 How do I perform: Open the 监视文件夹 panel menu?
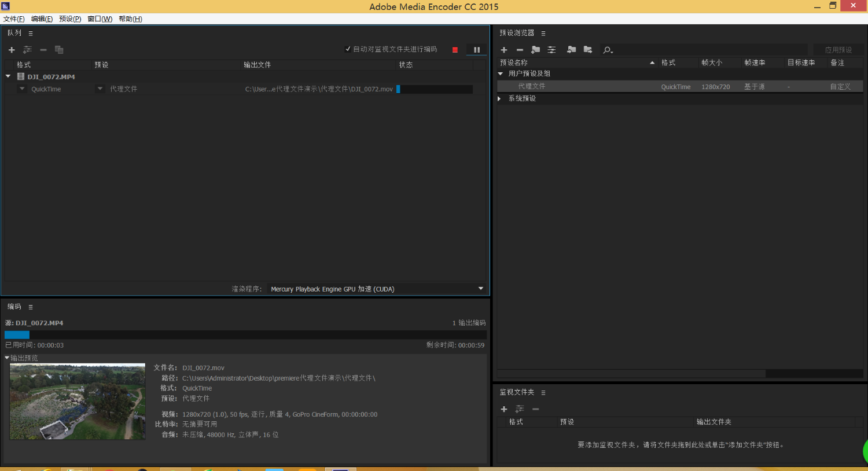543,393
